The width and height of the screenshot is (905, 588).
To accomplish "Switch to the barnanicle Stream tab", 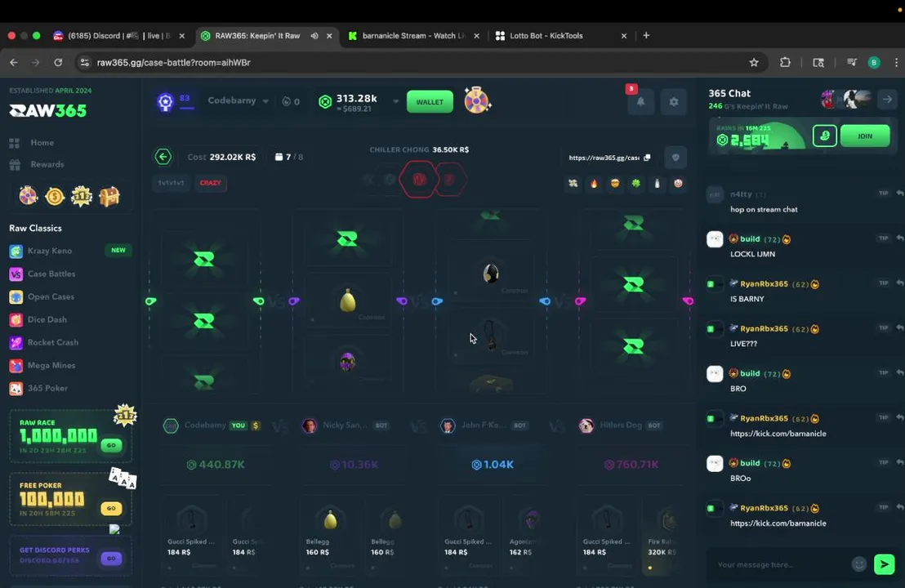I will (x=414, y=36).
